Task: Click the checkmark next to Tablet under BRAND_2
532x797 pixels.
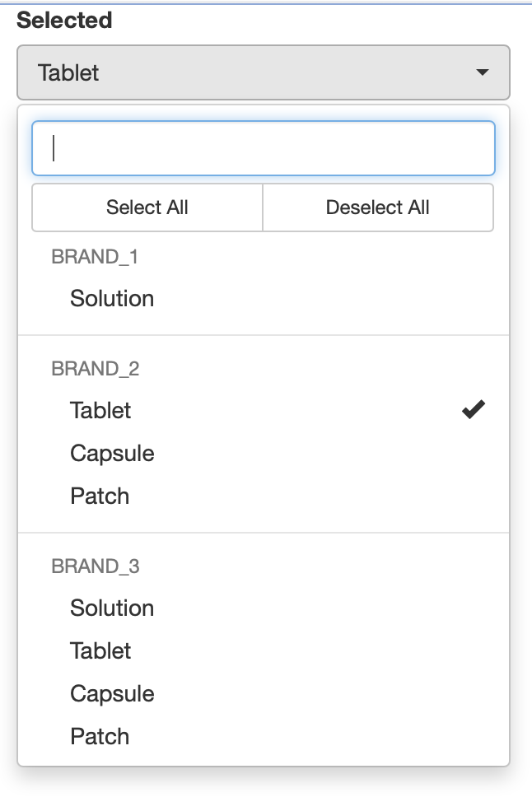Action: tap(471, 409)
